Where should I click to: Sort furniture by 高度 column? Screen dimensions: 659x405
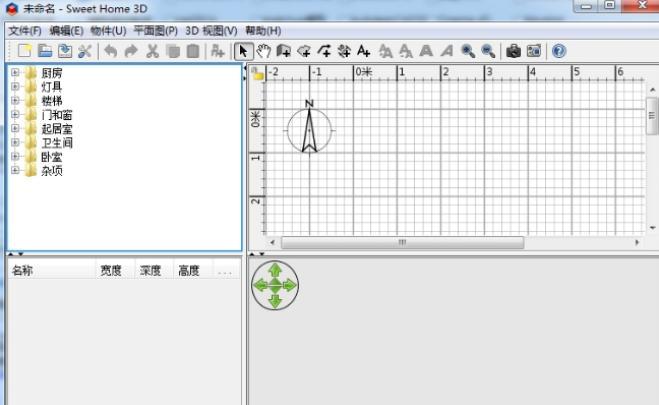click(x=192, y=271)
